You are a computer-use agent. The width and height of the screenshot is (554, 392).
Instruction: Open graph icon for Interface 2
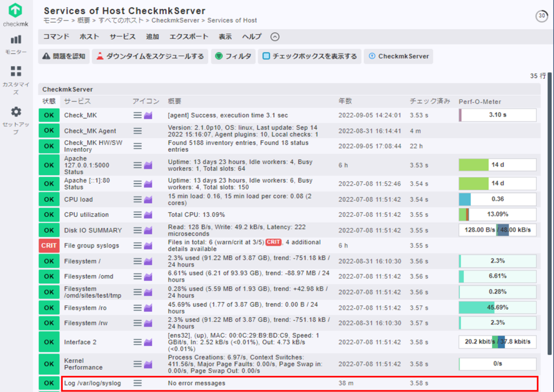tap(148, 342)
